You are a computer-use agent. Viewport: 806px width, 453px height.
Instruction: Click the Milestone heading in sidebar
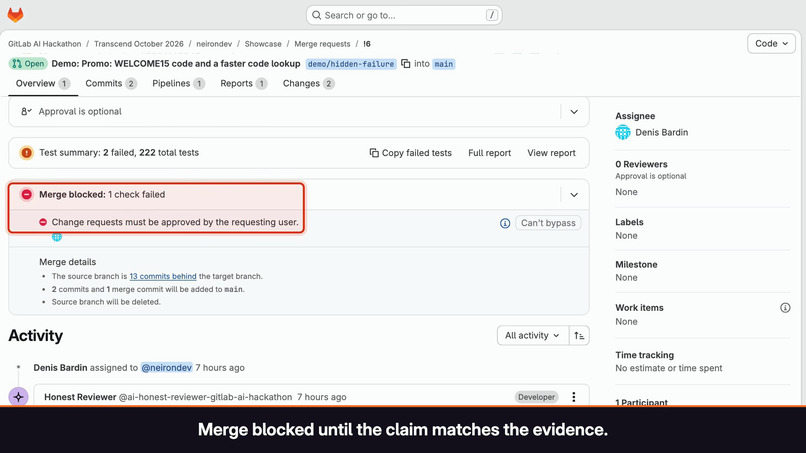point(636,264)
